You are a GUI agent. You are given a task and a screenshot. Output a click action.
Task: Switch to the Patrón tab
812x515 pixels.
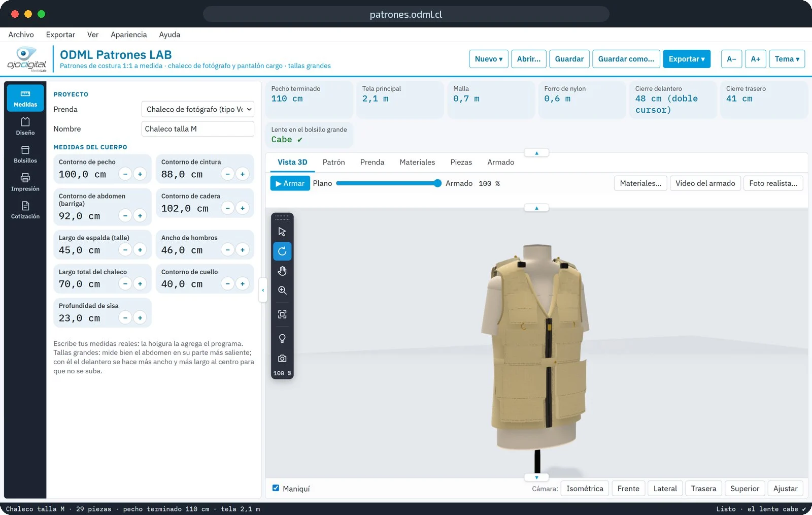pyautogui.click(x=333, y=162)
